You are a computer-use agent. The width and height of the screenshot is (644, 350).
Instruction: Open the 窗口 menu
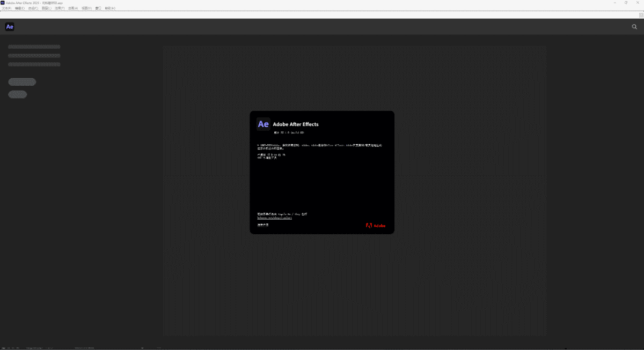[x=98, y=9]
